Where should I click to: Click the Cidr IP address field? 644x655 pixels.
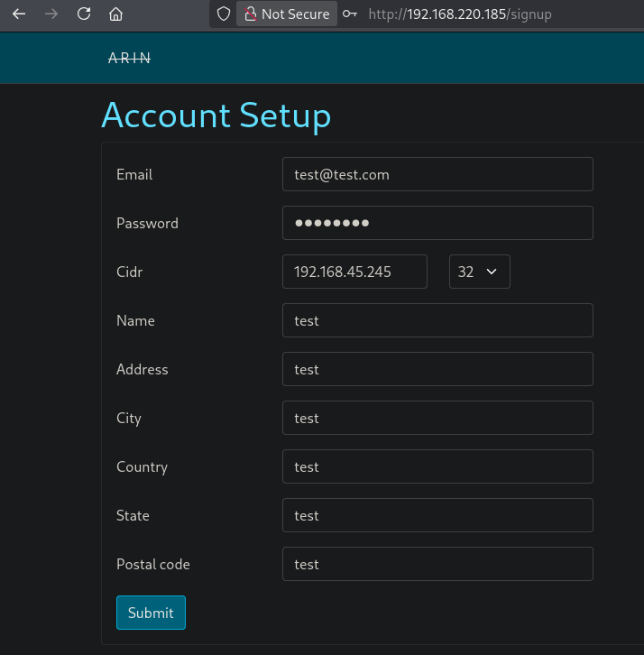(354, 272)
